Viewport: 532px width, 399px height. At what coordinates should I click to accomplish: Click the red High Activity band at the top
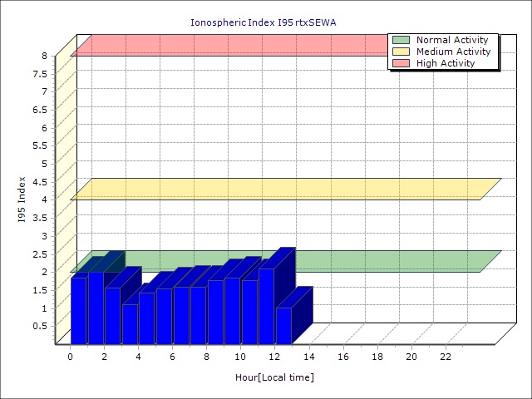tap(233, 45)
